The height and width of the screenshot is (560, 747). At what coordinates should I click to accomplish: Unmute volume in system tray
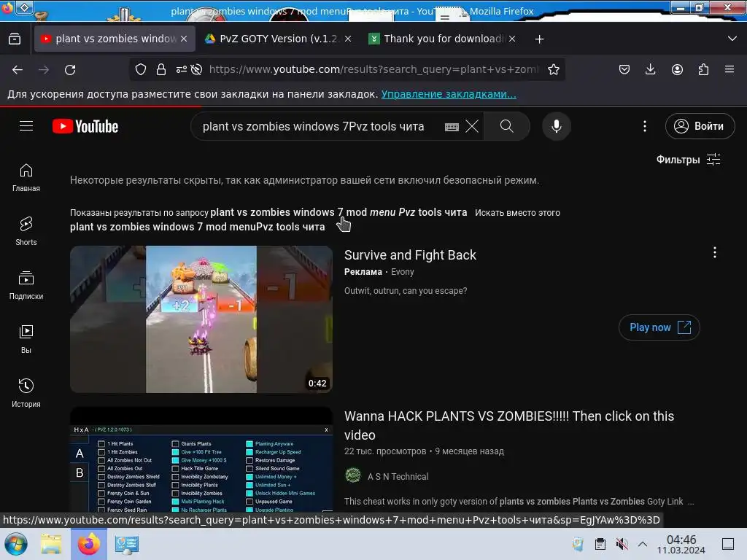pyautogui.click(x=622, y=544)
